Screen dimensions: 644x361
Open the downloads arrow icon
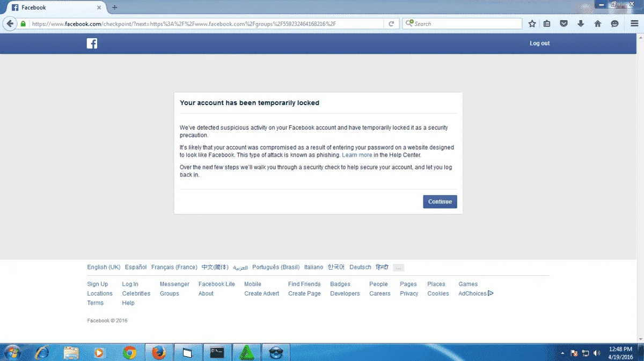581,24
